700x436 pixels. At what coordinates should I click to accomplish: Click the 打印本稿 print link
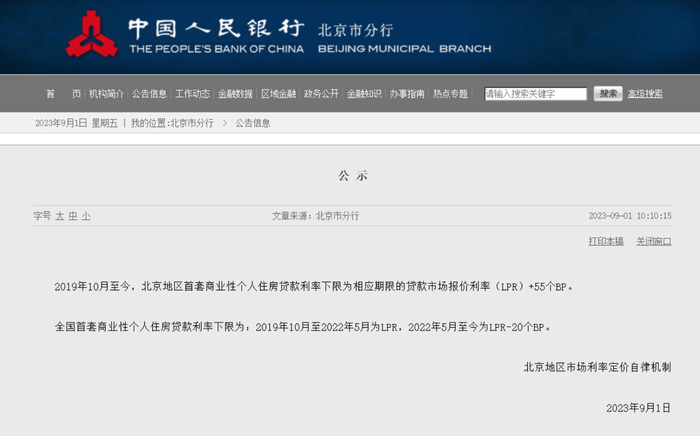tap(606, 241)
